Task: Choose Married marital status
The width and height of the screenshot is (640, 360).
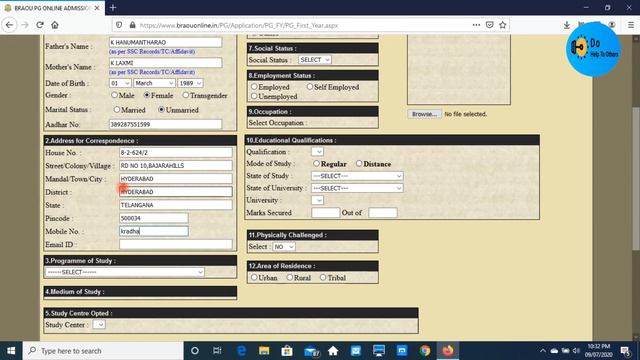Action: point(117,109)
